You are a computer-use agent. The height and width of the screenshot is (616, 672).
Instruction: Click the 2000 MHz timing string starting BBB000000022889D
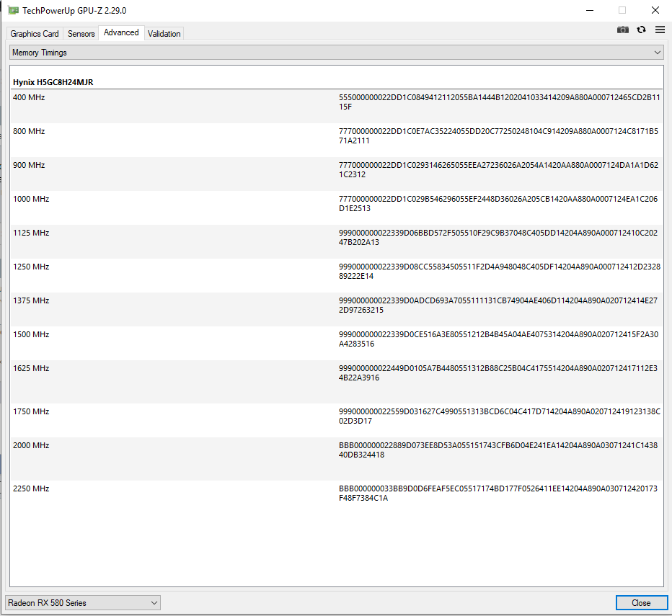click(x=498, y=450)
